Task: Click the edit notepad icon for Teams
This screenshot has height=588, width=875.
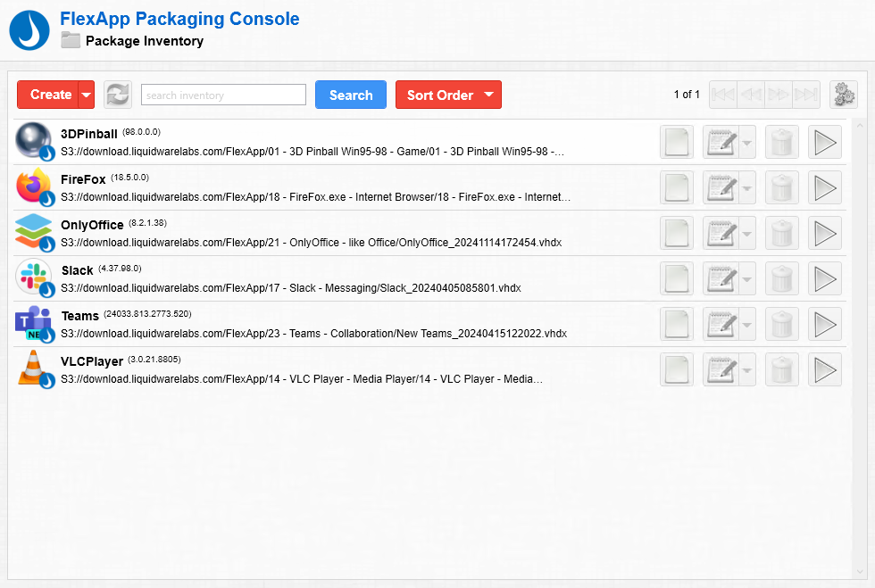Action: [721, 325]
